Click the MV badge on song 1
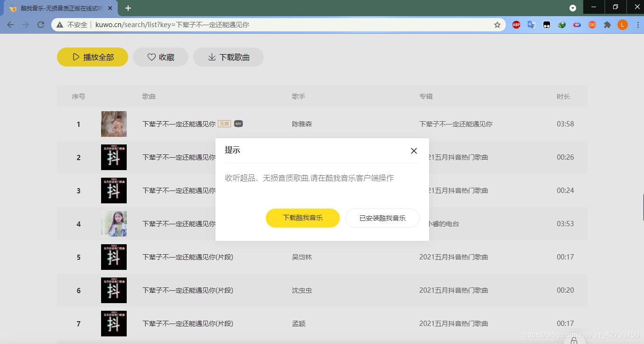The width and height of the screenshot is (644, 344). 239,124
